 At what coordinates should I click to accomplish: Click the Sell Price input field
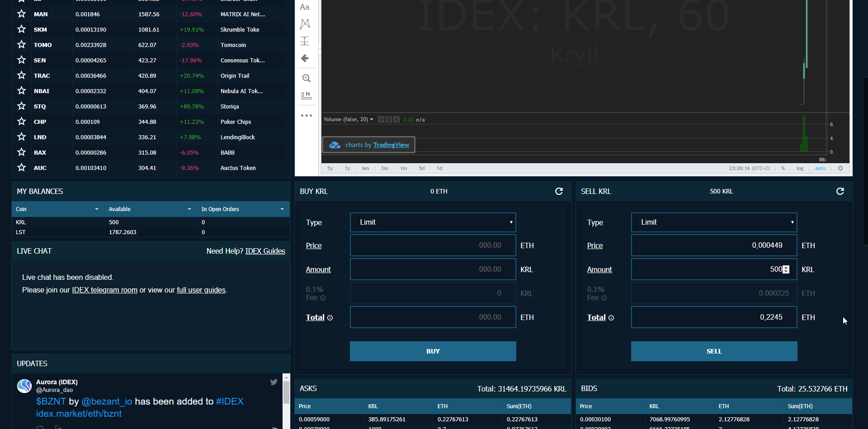(x=714, y=245)
